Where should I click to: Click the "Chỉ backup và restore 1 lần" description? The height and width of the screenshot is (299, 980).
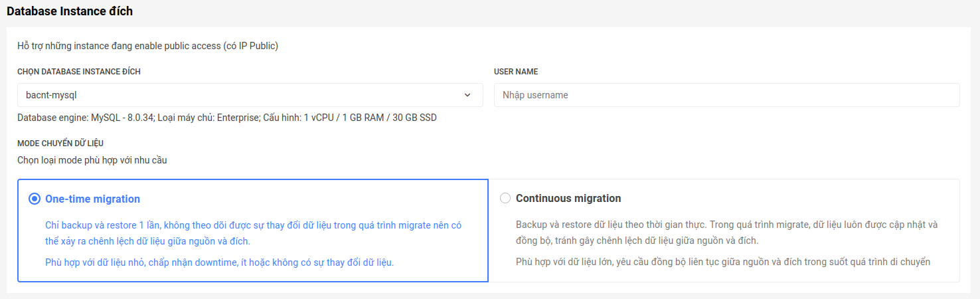click(x=253, y=233)
